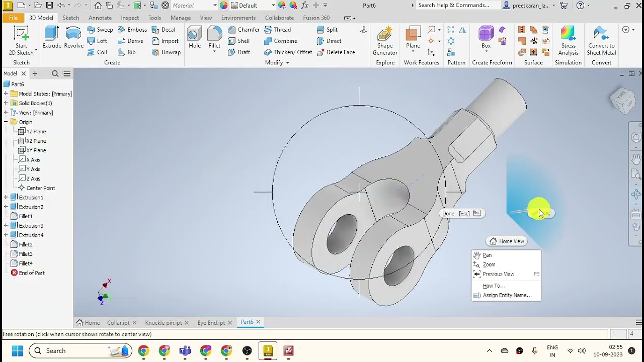644x362 pixels.
Task: Click the Emboss tool
Action: tap(132, 30)
